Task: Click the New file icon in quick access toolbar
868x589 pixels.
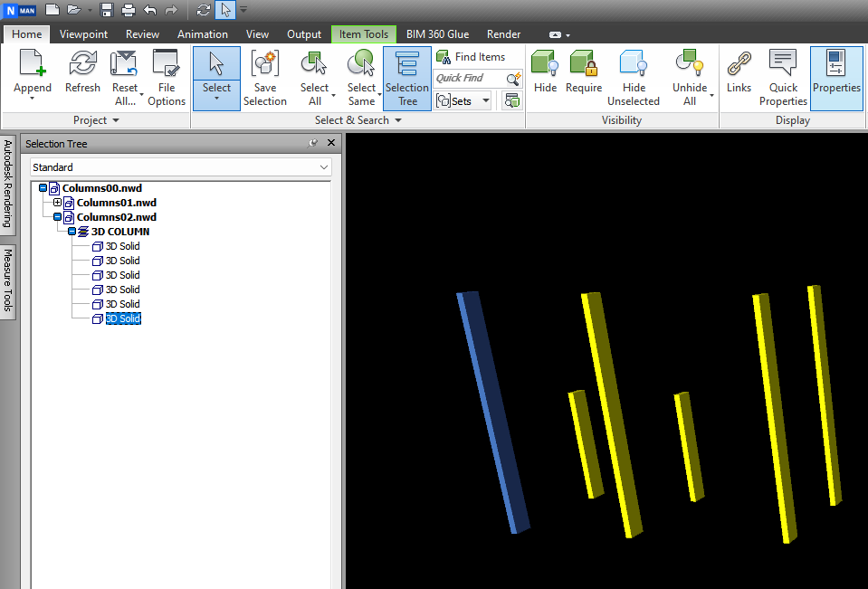Action: 52,9
